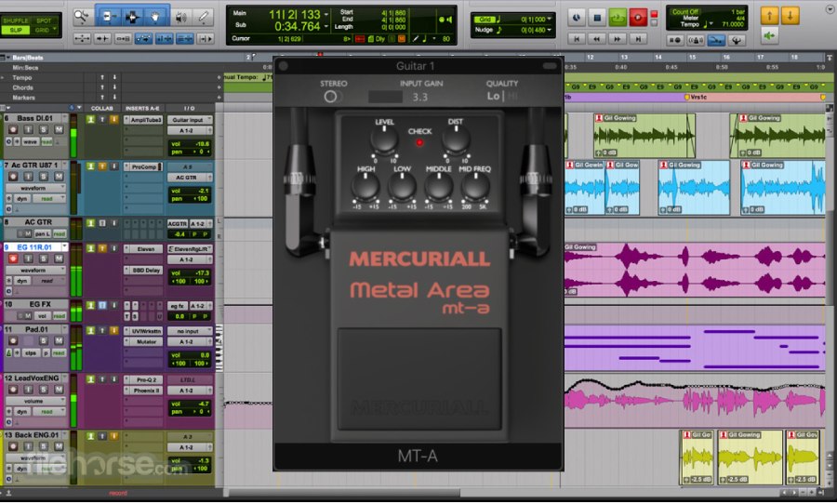This screenshot has height=504, width=837.
Task: Click the LEVEL knob on Metal Area pedal
Action: 385,139
